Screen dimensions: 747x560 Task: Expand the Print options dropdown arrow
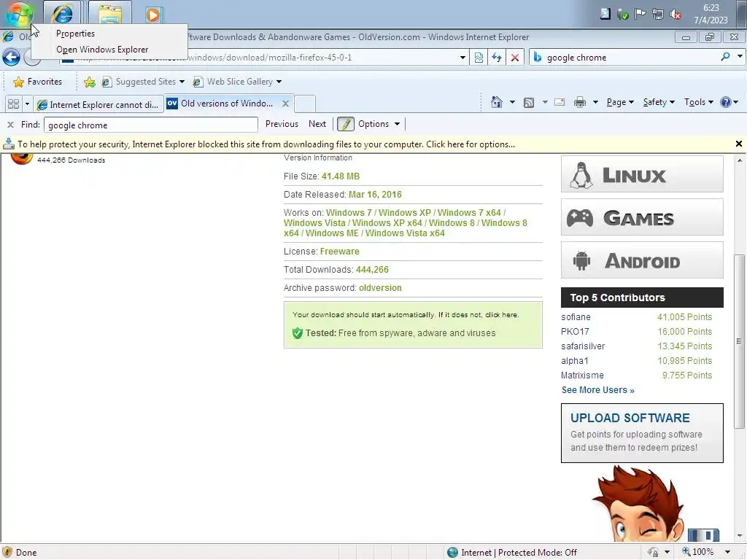click(x=595, y=102)
